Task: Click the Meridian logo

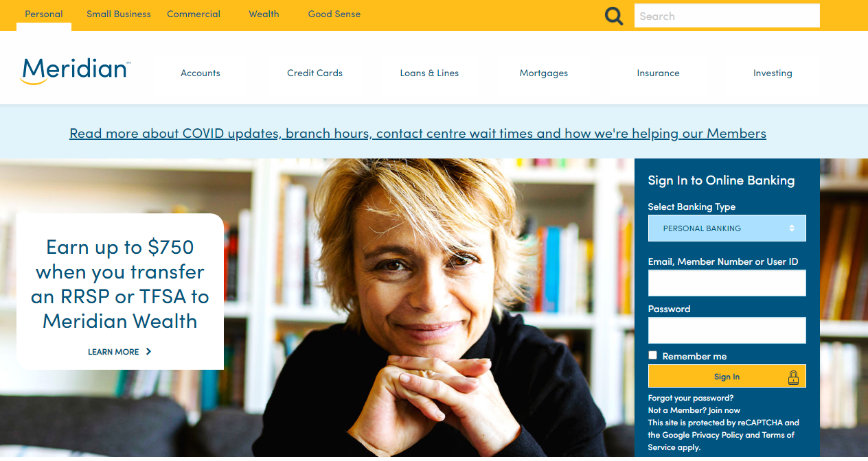Action: [75, 71]
